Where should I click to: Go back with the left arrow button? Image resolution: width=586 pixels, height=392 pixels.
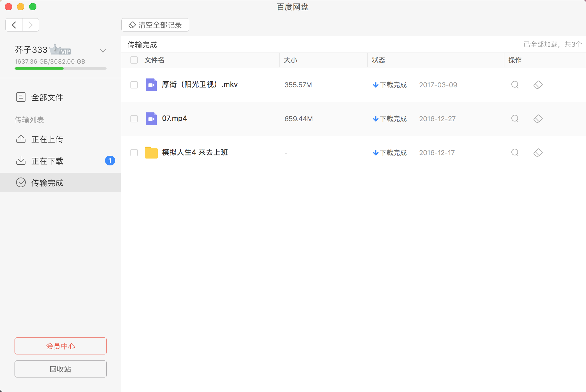tap(14, 25)
